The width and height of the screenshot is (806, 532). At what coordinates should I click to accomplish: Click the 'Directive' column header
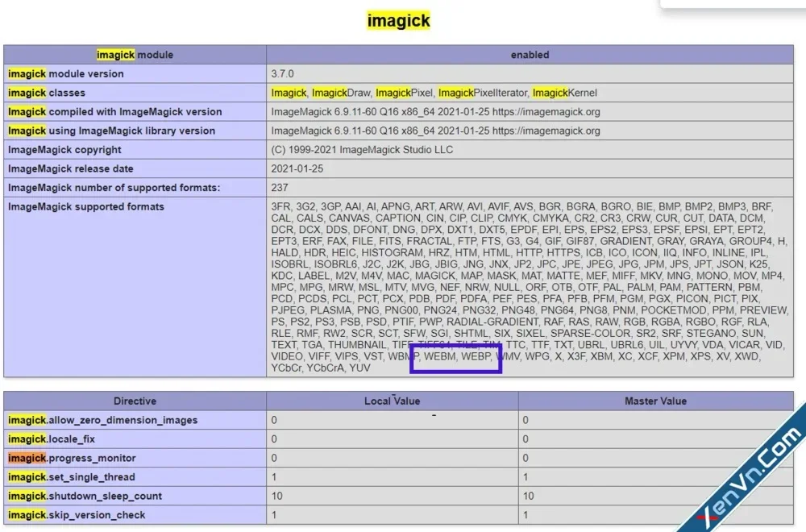[135, 401]
